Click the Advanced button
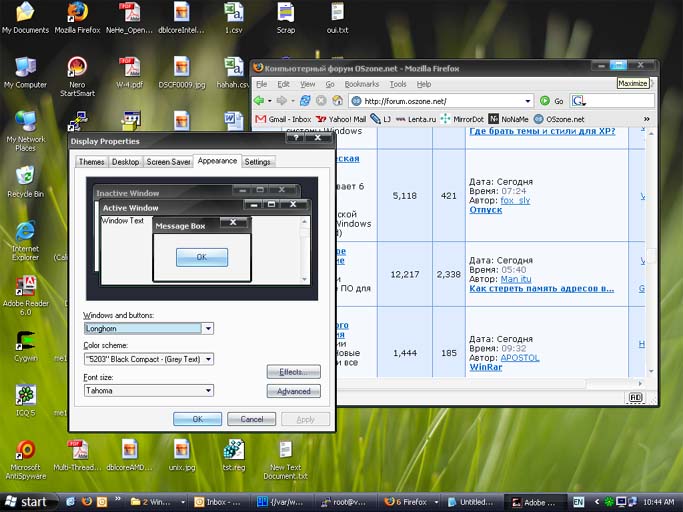The width and height of the screenshot is (683, 512). [293, 391]
